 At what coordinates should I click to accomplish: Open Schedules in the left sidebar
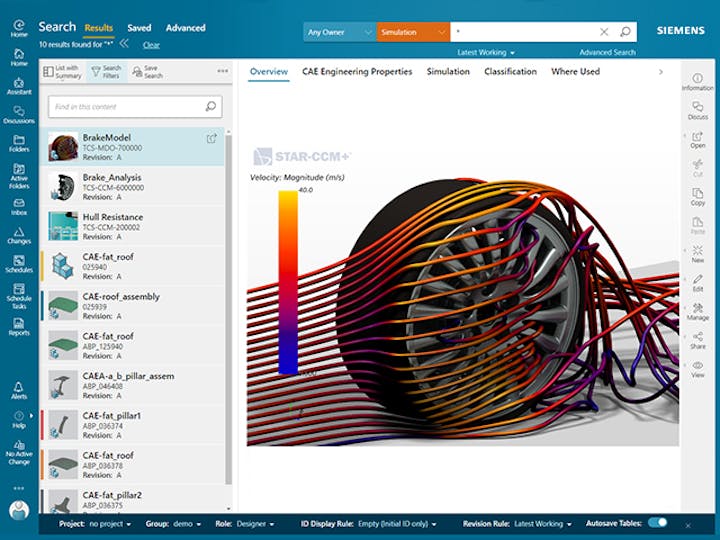pos(19,263)
